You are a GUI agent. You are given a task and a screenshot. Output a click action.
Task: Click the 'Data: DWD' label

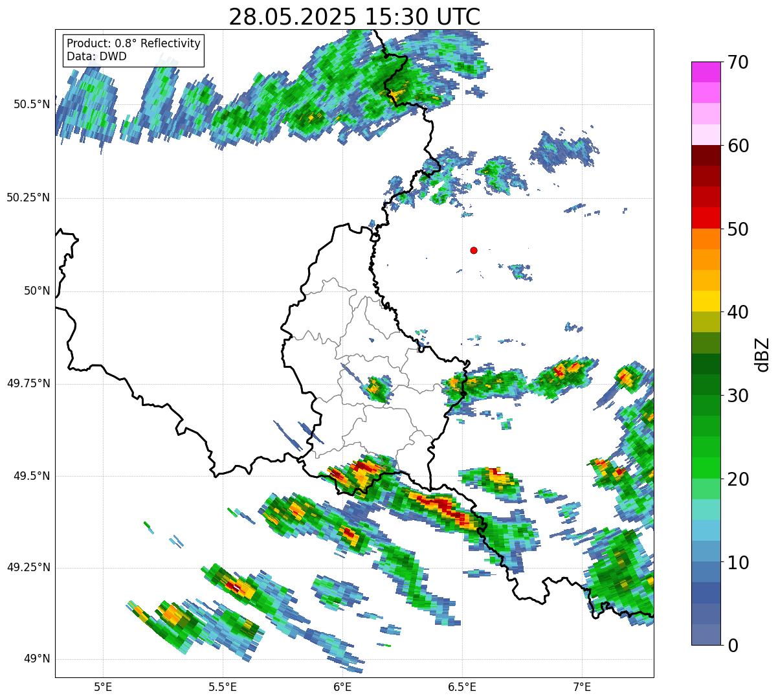click(x=96, y=56)
